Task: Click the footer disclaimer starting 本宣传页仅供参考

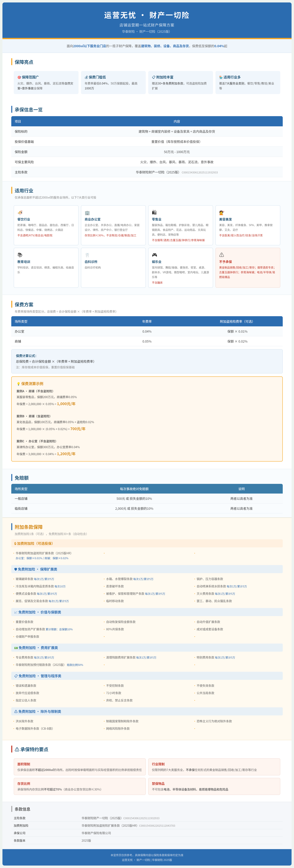Action: [147, 855]
